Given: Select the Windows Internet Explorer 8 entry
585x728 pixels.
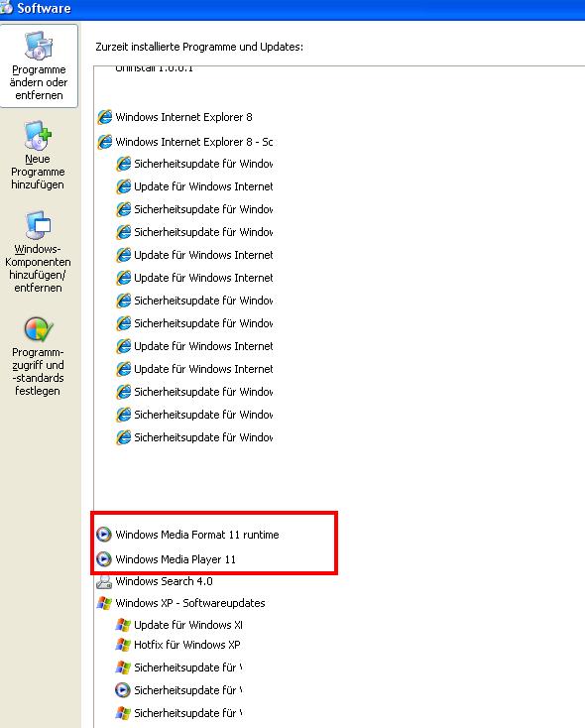Looking at the screenshot, I should 183,117.
